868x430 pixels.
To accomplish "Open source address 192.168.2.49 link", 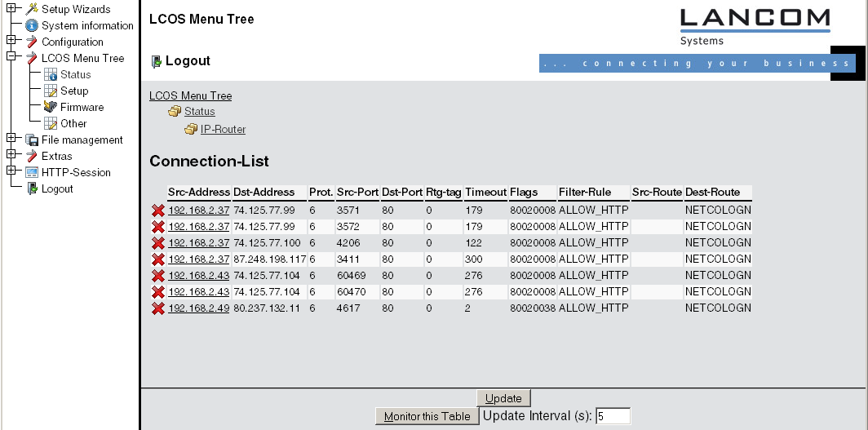I will [199, 308].
